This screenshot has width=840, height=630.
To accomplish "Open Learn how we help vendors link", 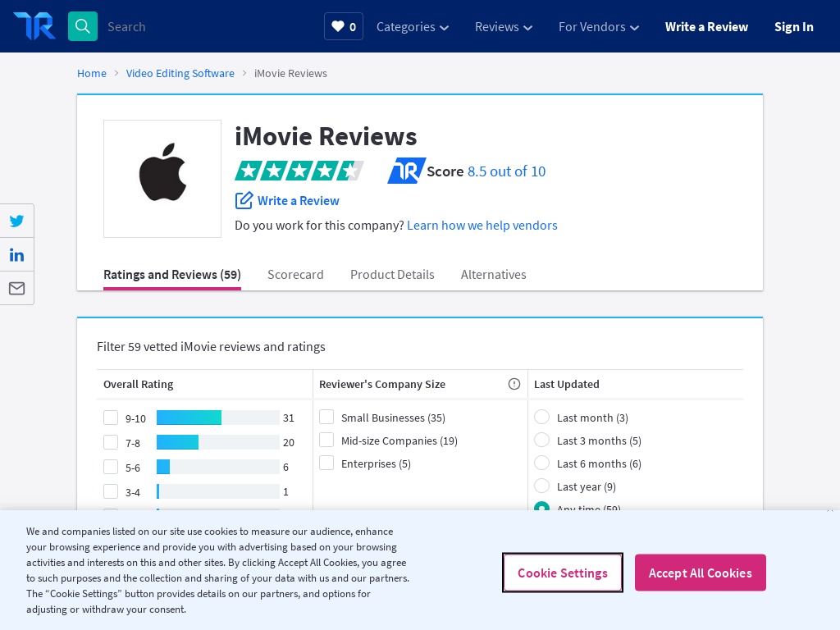I will click(482, 226).
